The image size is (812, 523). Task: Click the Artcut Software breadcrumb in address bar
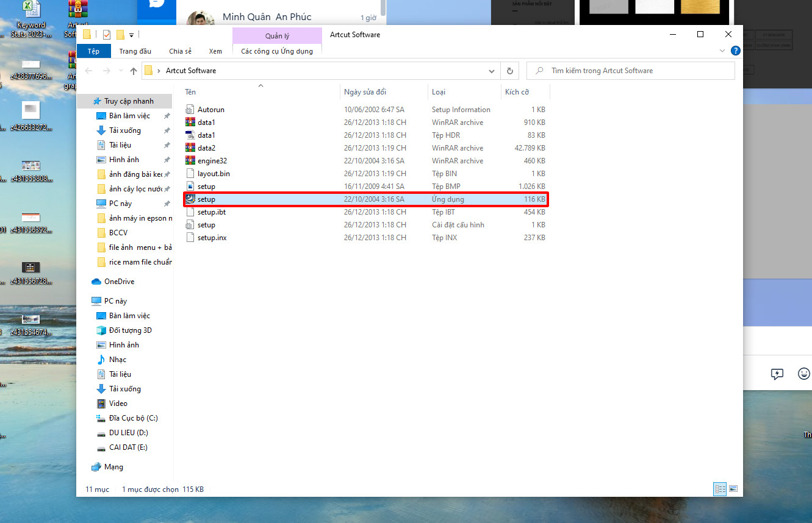[x=191, y=71]
